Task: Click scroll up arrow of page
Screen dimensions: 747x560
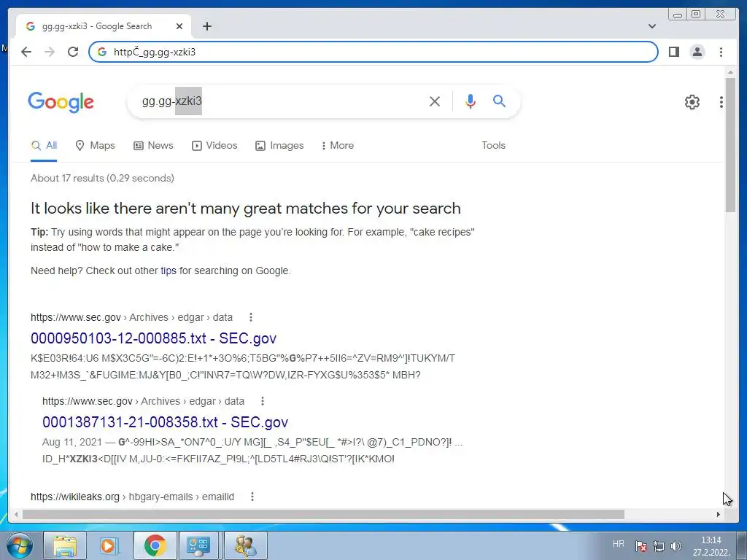Action: (x=730, y=72)
